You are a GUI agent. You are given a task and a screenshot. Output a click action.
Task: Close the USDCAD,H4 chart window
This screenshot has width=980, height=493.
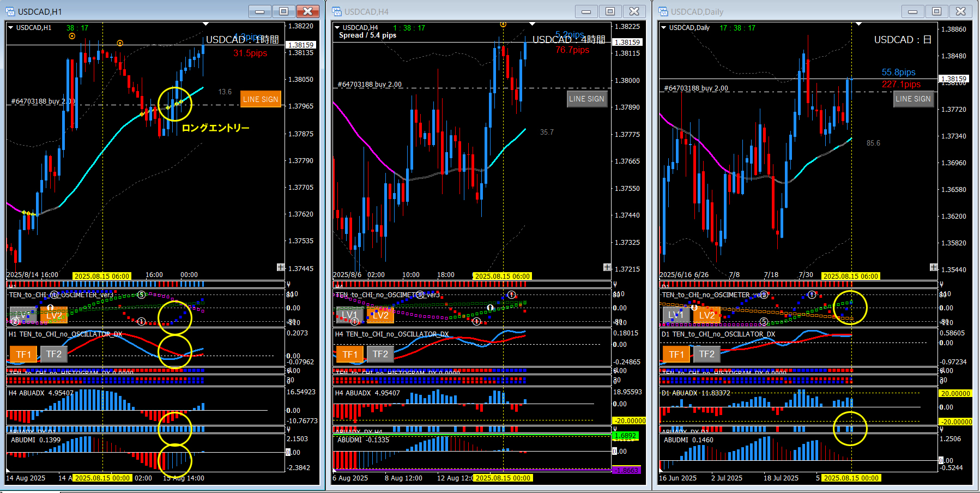[x=634, y=11]
